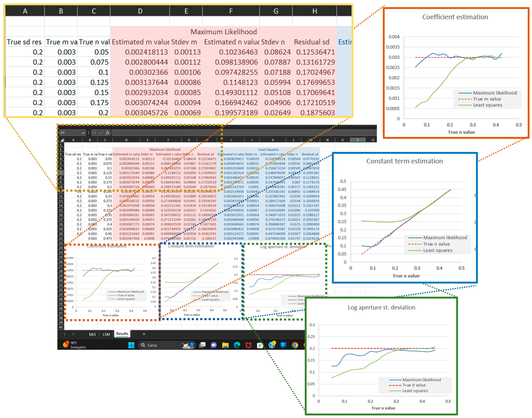Image resolution: width=532 pixels, height=418 pixels.
Task: Select the Results sheet tab
Action: (x=122, y=334)
